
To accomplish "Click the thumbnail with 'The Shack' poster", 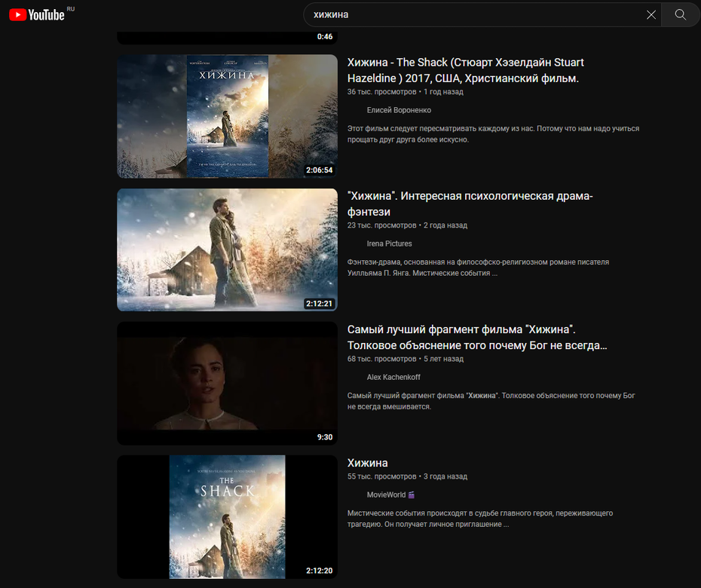I will tap(227, 516).
